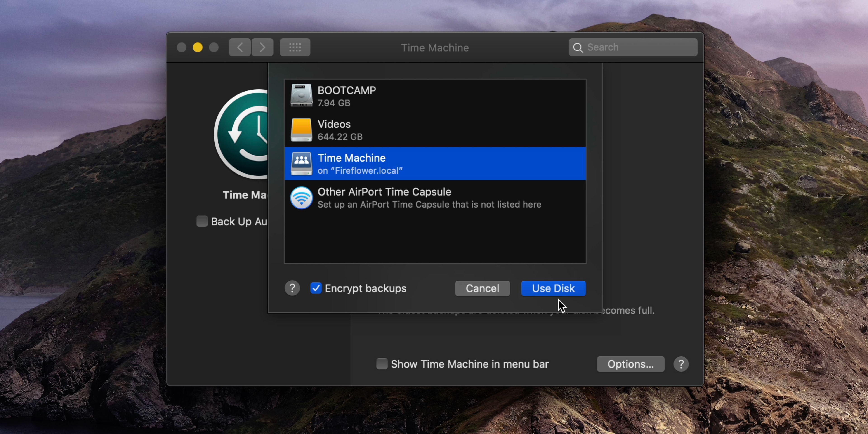Screen dimensions: 868x434
Task: Uncheck Encrypt backups
Action: 316,288
